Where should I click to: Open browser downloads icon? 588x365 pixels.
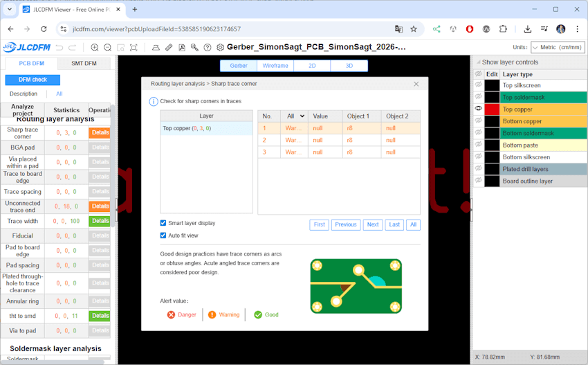click(x=528, y=29)
